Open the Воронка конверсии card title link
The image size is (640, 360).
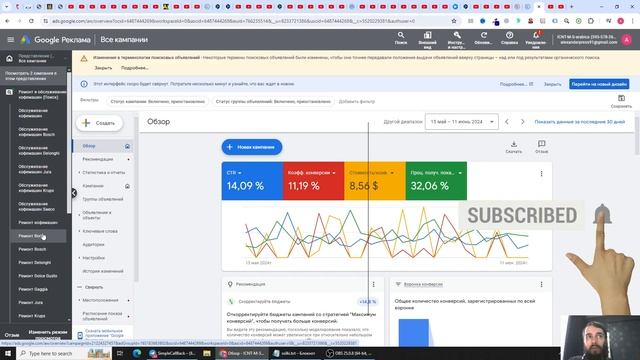pyautogui.click(x=423, y=284)
